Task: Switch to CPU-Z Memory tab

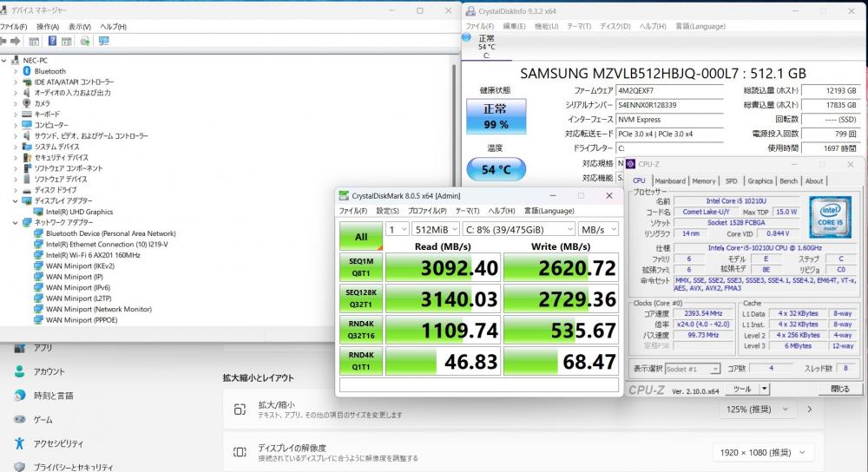Action: point(704,181)
